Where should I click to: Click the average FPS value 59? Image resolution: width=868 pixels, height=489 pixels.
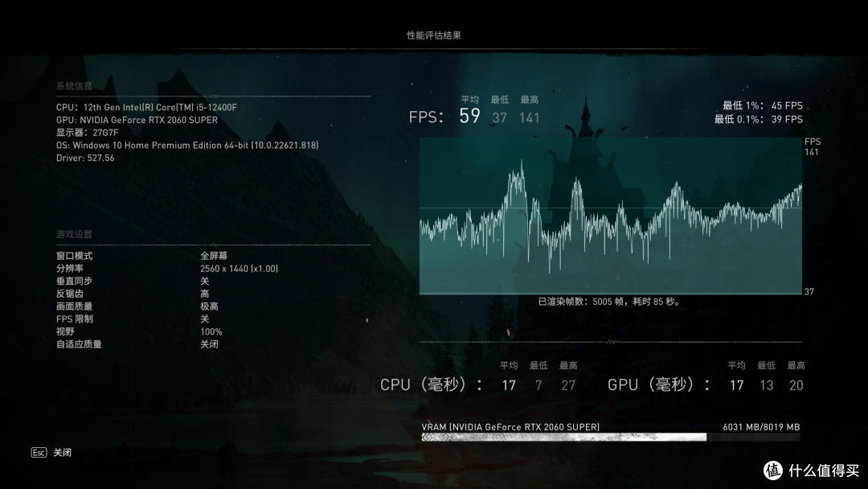(x=469, y=117)
